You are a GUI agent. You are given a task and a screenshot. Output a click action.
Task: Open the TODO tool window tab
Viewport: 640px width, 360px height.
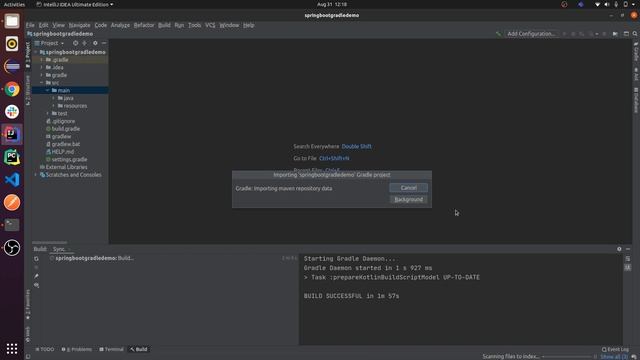(45, 349)
